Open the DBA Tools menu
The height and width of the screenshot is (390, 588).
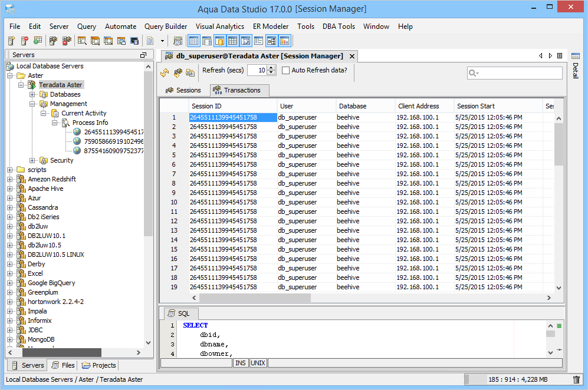pos(339,27)
